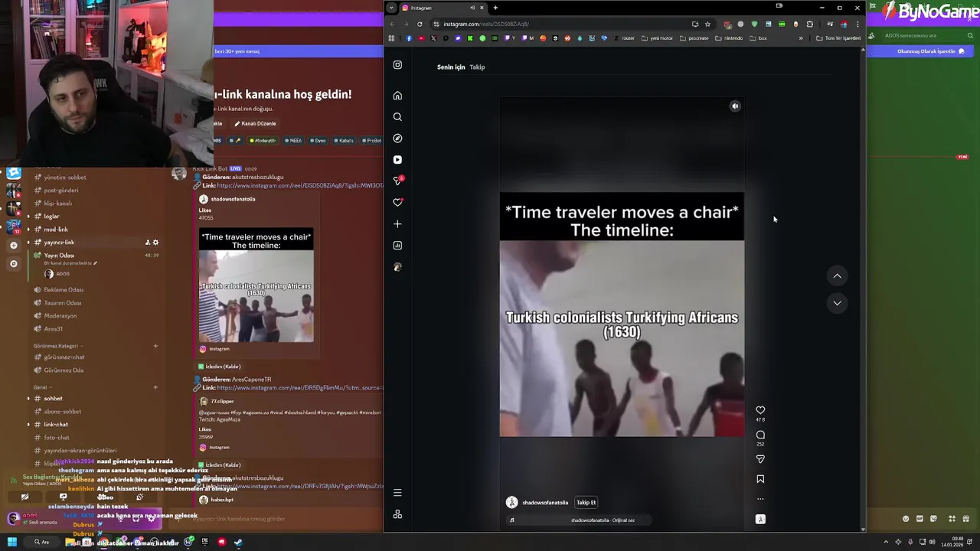Open the Explore compass icon
980x551 pixels.
point(397,139)
